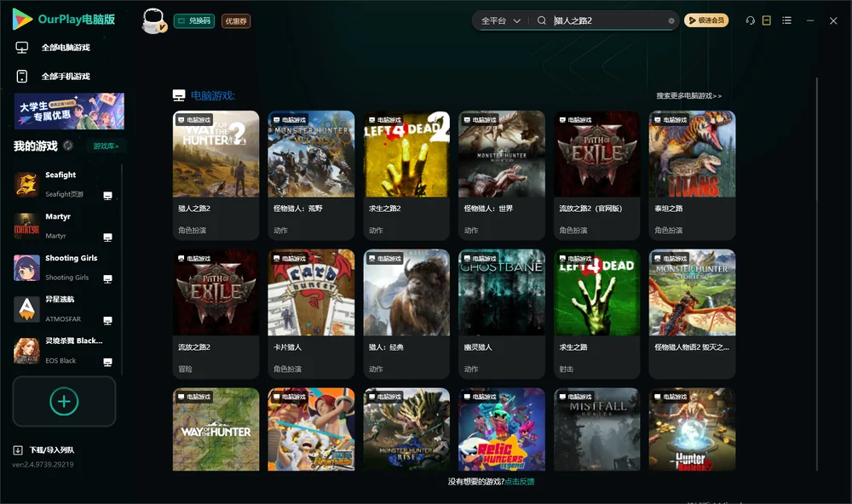Open the 怪物猎人：世界 game card
This screenshot has height=504, width=852.
(x=502, y=175)
